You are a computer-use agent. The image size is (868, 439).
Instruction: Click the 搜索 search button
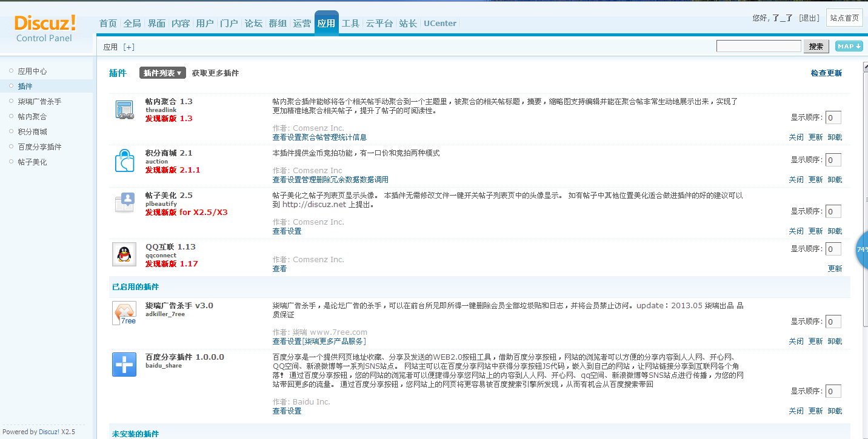pos(816,47)
